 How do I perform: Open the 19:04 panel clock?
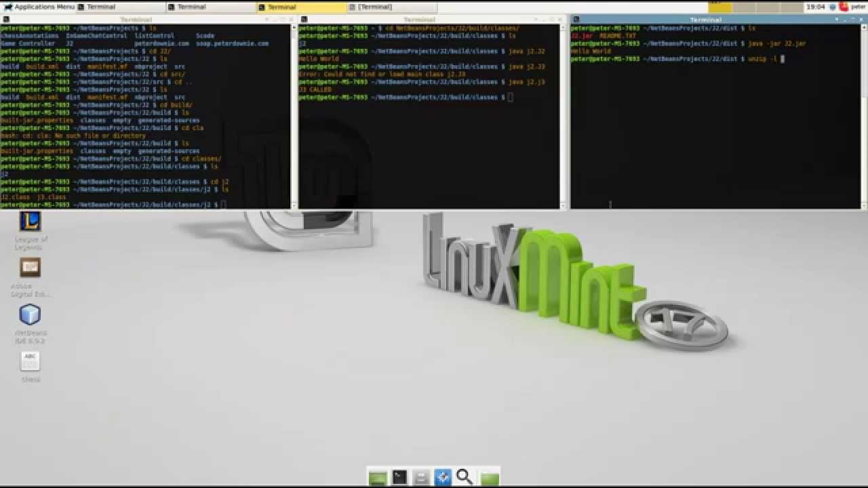tap(816, 7)
